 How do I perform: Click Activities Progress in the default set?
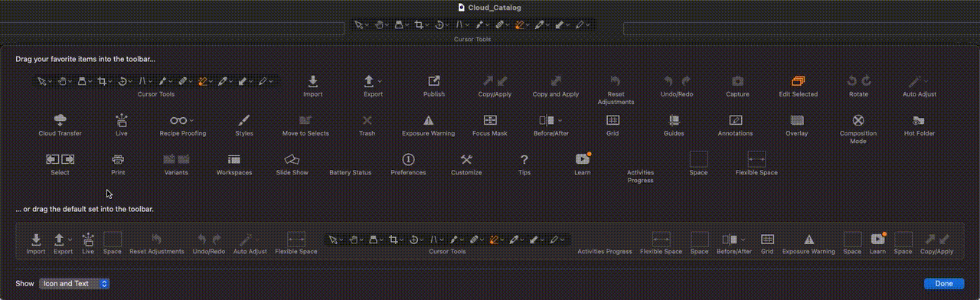tap(605, 251)
